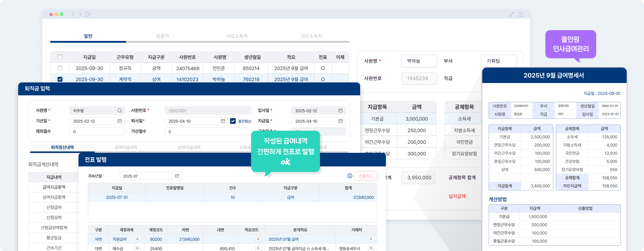Image resolution: width=644 pixels, height=251 pixels.
Task: Click the 지급합계 value 3,400,000 in the payslip
Action: [x=540, y=186]
